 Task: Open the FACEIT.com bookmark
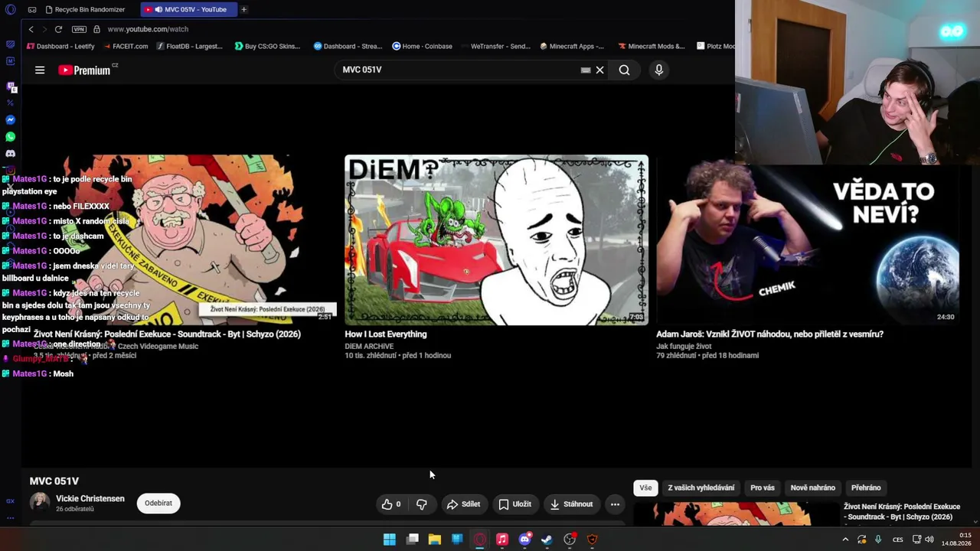point(125,46)
